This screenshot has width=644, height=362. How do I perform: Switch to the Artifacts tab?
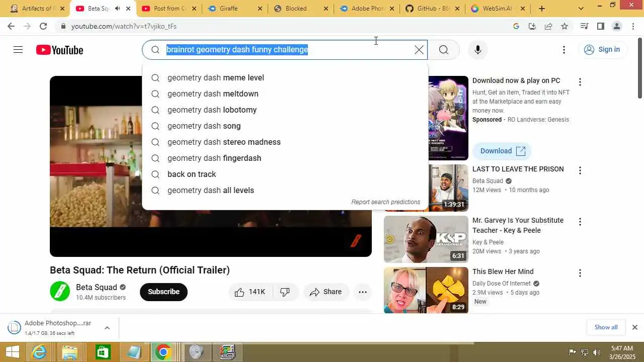click(35, 9)
